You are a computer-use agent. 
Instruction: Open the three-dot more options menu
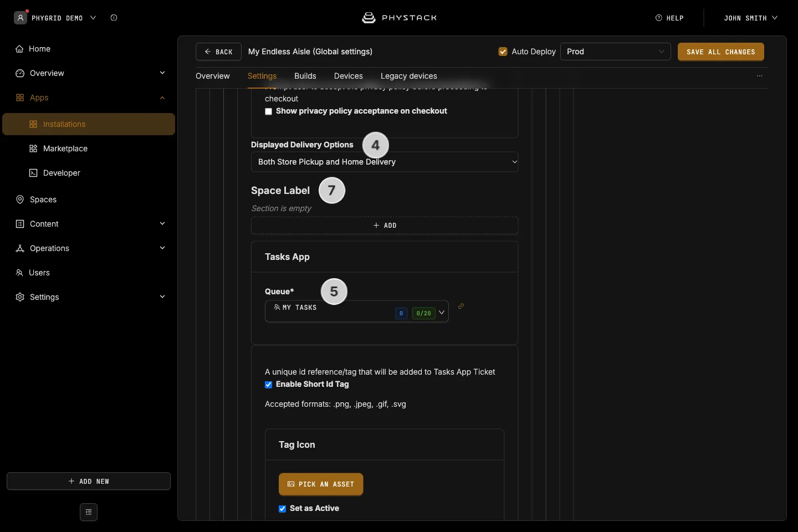click(760, 76)
